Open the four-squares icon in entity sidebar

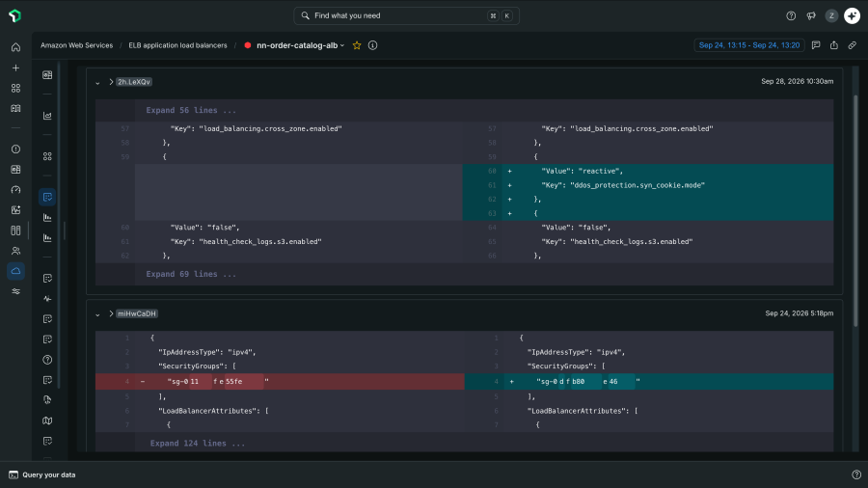[x=47, y=156]
